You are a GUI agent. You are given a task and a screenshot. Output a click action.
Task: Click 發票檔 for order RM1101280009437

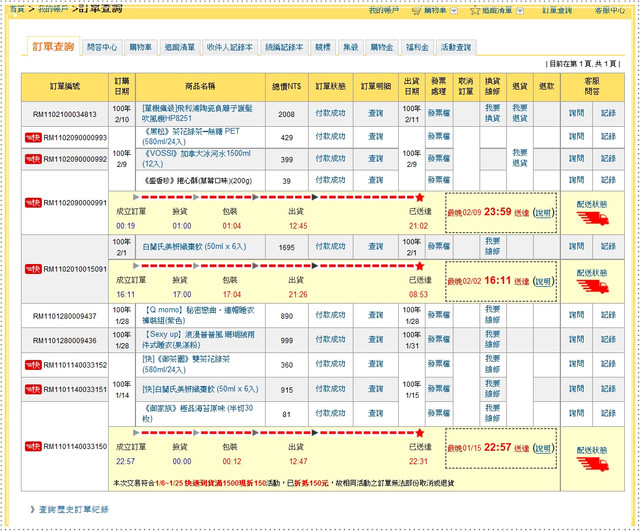[439, 315]
